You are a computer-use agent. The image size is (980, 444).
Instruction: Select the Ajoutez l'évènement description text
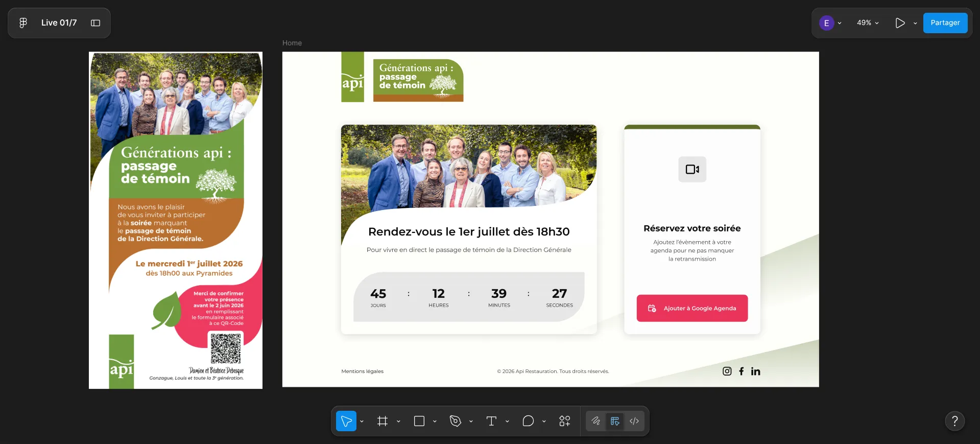[692, 250]
